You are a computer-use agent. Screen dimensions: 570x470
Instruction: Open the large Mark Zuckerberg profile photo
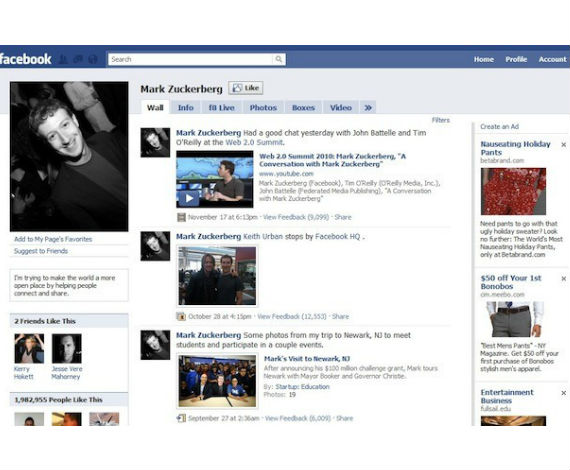69,156
